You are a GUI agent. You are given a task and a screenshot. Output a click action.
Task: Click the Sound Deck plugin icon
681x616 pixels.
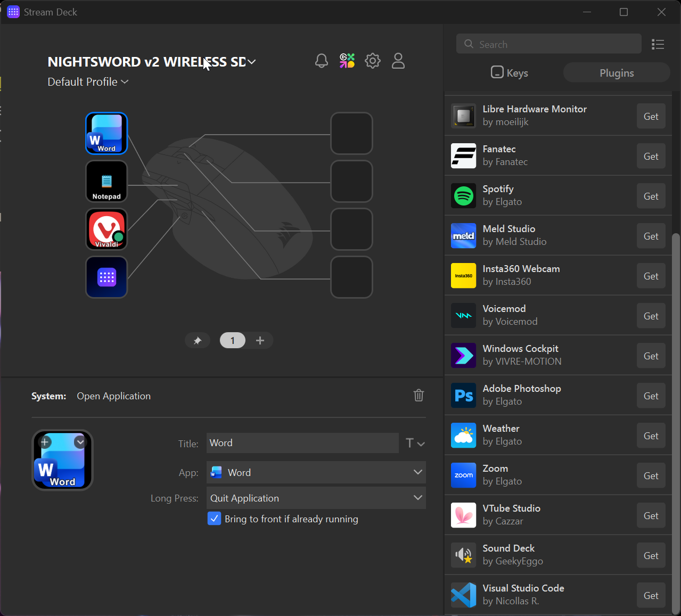(x=464, y=555)
